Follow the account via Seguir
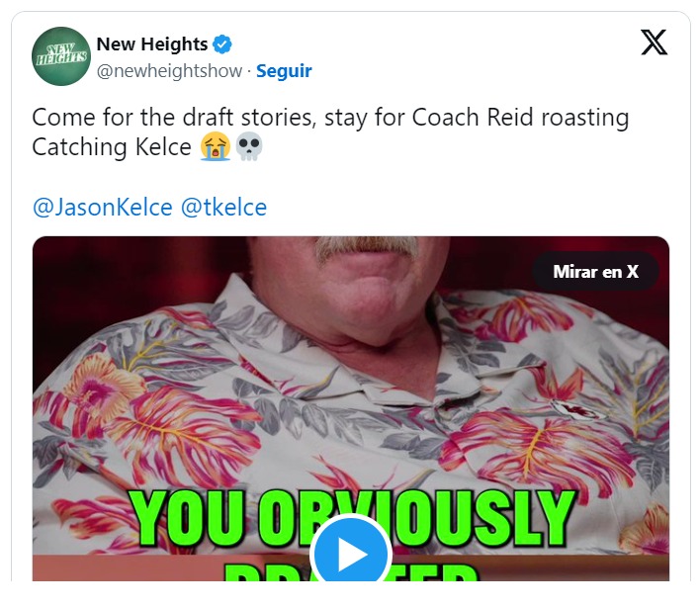Viewport: 700px width, 607px height. pos(284,71)
